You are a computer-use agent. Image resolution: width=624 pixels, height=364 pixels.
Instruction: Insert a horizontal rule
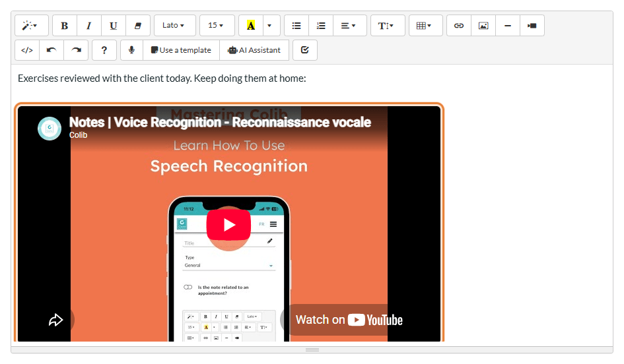coord(507,26)
